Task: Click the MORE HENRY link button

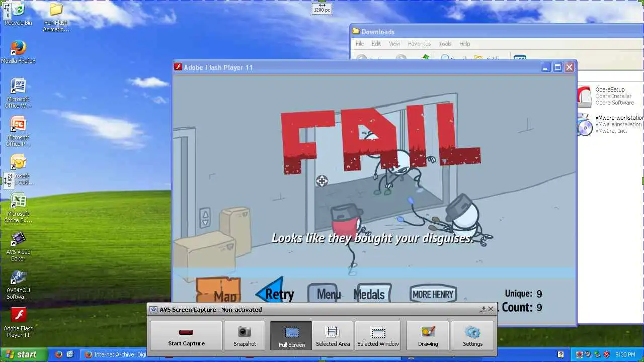Action: pyautogui.click(x=433, y=294)
